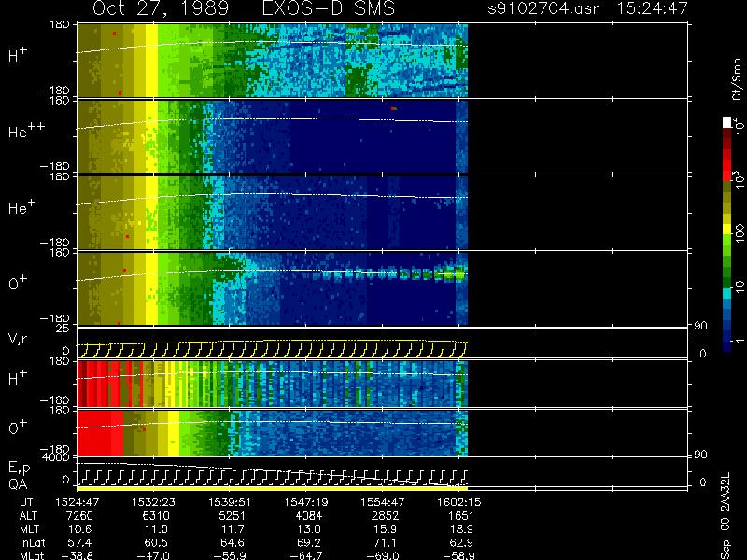Click the dark navy colorbar segment beside 1
This screenshot has width=747, height=560.
[x=727, y=346]
